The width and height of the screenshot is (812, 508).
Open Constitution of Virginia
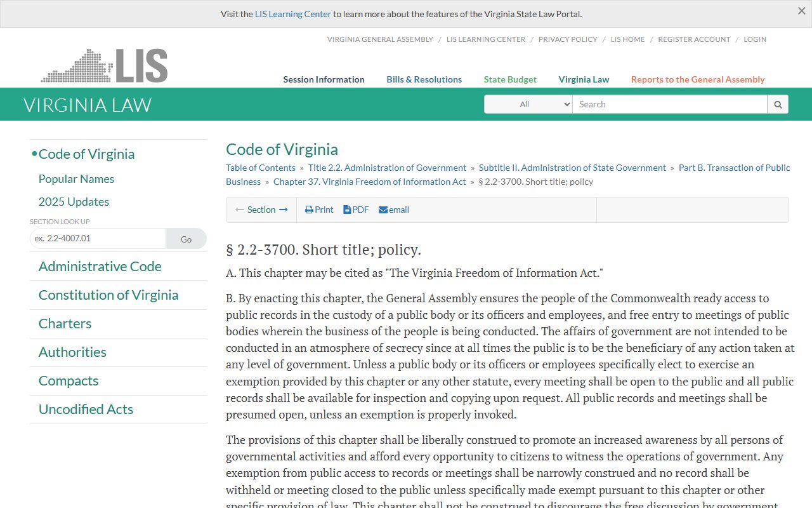[x=108, y=295]
